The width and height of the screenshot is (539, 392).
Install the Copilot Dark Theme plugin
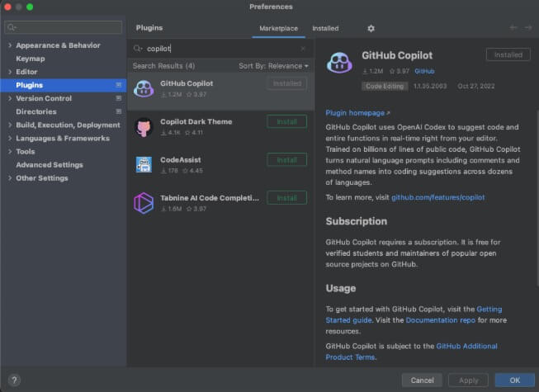coord(286,122)
